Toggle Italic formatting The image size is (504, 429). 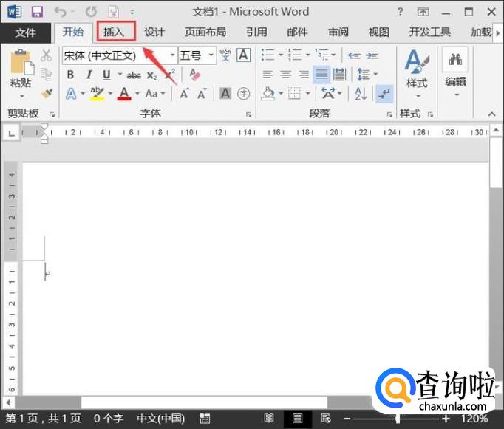coord(89,75)
